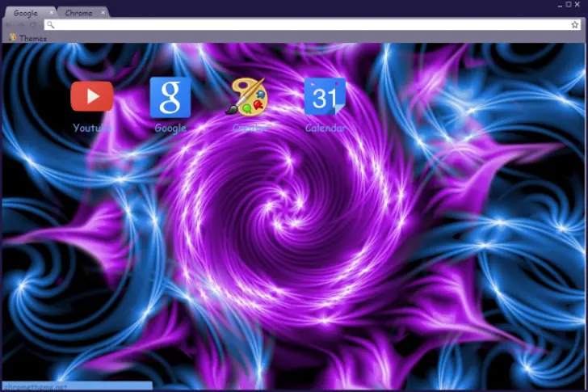Click the browser forward arrow button
The width and height of the screenshot is (588, 392).
pyautogui.click(x=21, y=25)
